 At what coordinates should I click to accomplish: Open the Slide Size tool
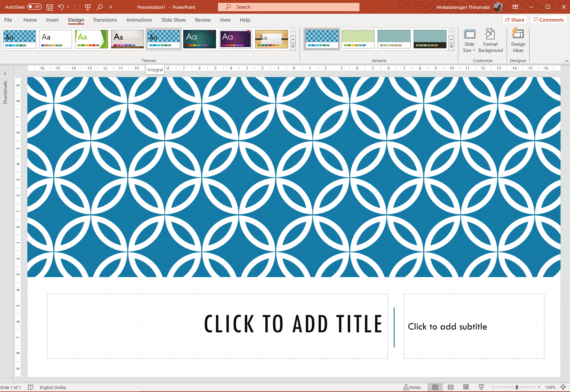click(469, 41)
